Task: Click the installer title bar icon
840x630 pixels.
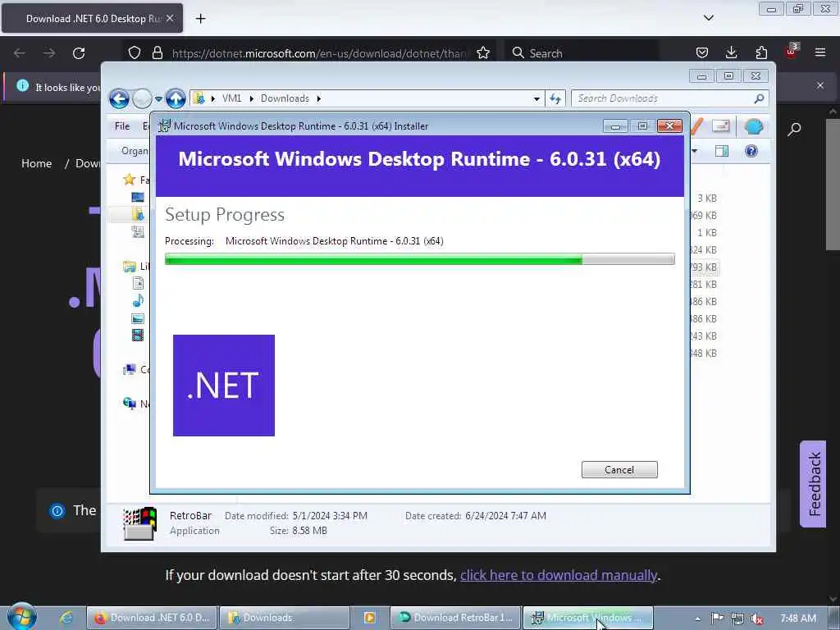Action: [164, 126]
